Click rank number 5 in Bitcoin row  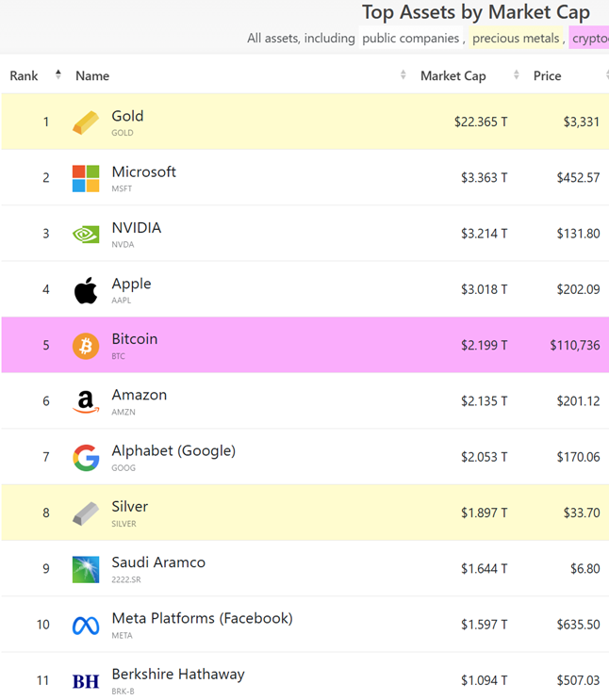tap(46, 345)
